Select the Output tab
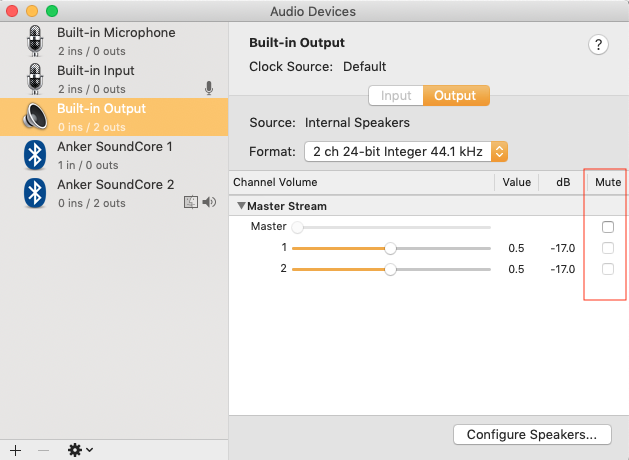Screen dimensions: 629x460 click(x=456, y=96)
